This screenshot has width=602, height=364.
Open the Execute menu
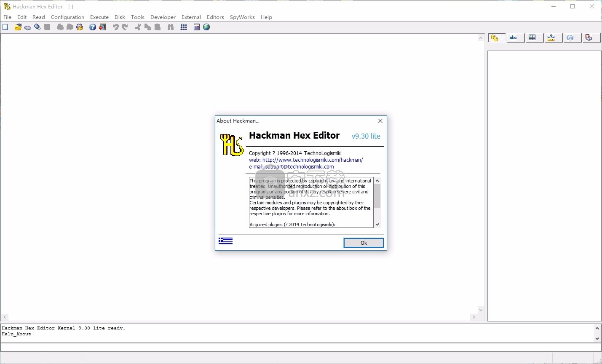coord(99,17)
